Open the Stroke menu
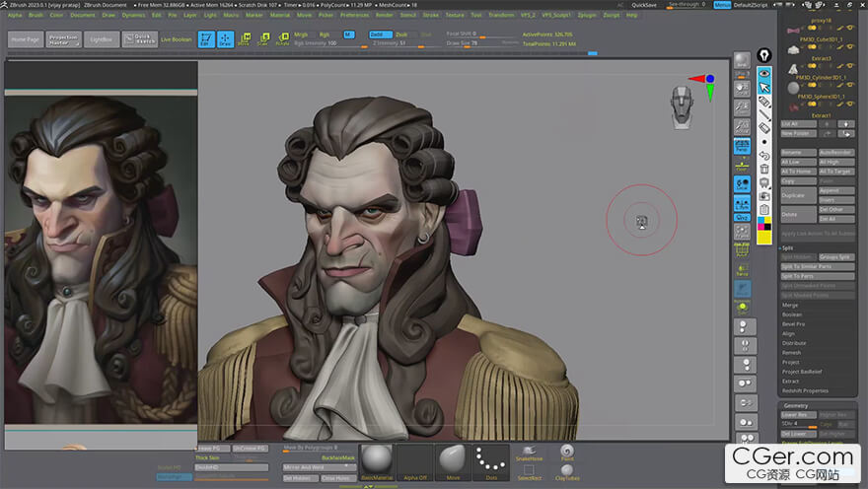Image resolution: width=868 pixels, height=489 pixels. [431, 15]
